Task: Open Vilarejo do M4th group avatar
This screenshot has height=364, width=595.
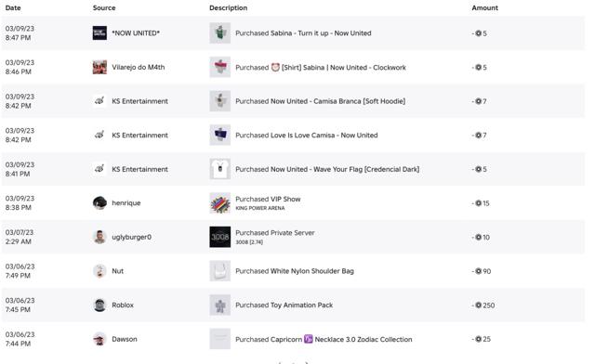Action: coord(99,67)
